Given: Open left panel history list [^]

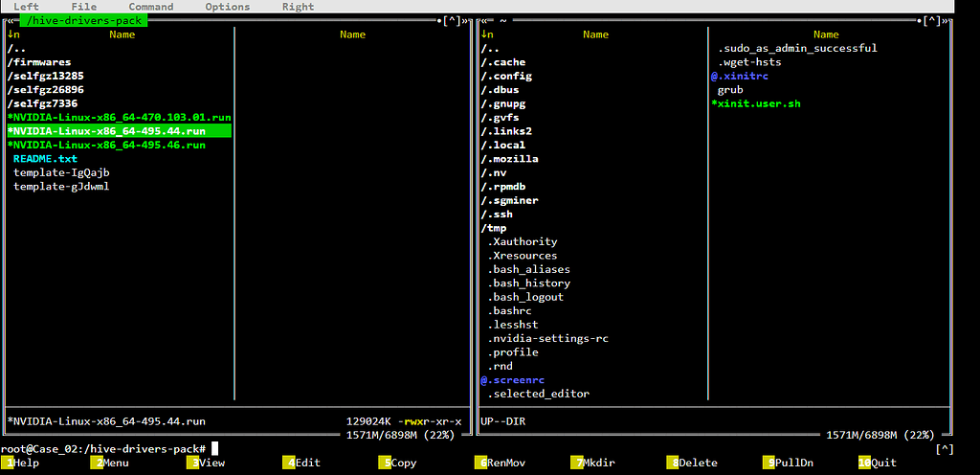Looking at the screenshot, I should pyautogui.click(x=454, y=20).
